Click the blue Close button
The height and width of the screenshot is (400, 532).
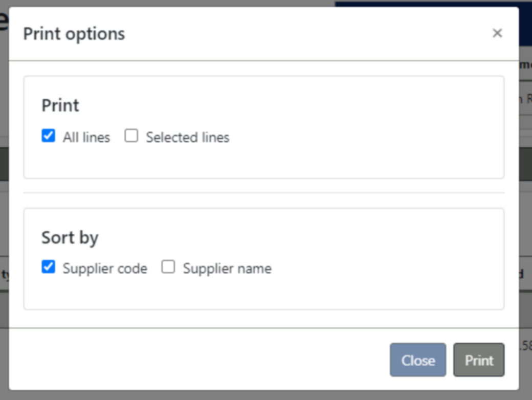point(417,360)
